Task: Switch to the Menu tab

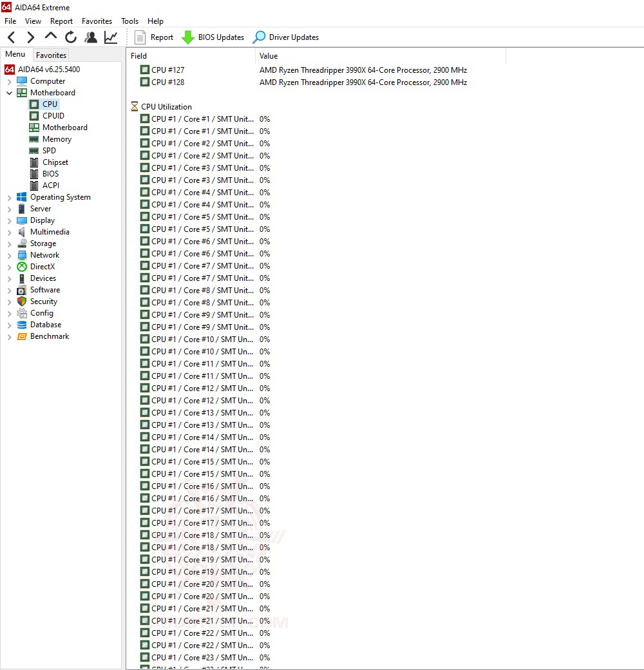Action: point(15,54)
